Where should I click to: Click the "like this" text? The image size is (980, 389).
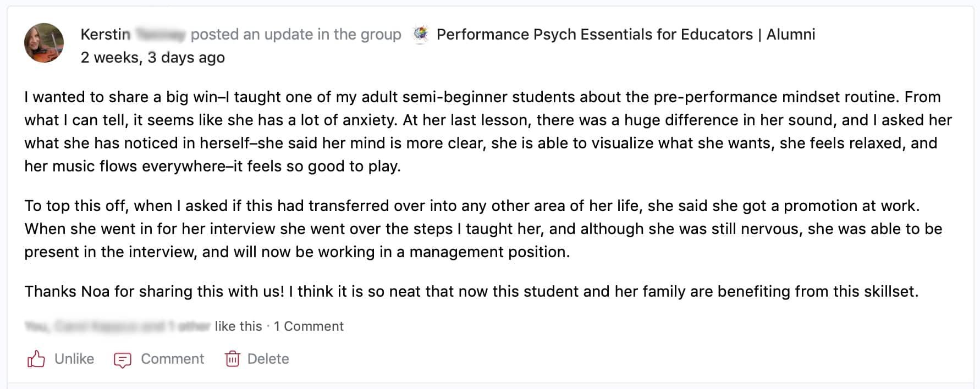click(238, 326)
